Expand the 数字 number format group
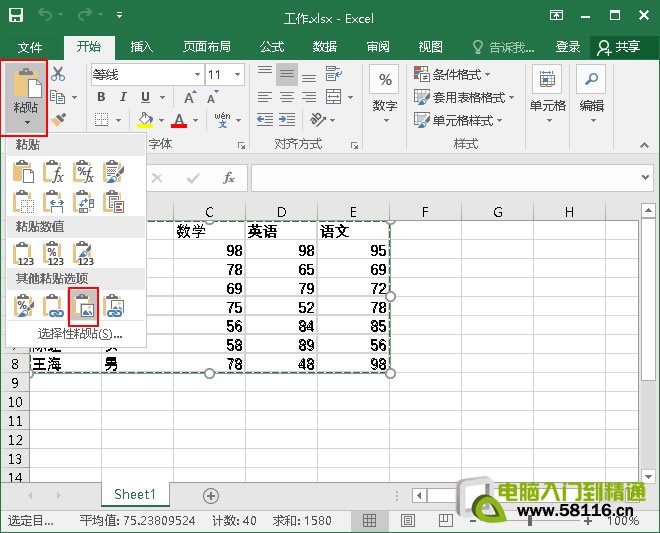The width and height of the screenshot is (660, 533). pos(385,95)
